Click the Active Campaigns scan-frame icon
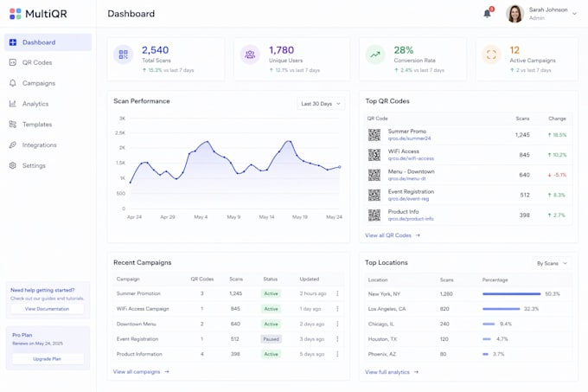588x392 pixels. (x=491, y=55)
